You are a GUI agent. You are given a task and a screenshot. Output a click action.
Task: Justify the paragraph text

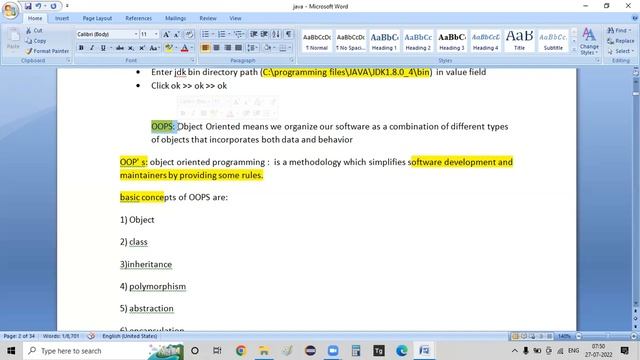pyautogui.click(x=238, y=48)
